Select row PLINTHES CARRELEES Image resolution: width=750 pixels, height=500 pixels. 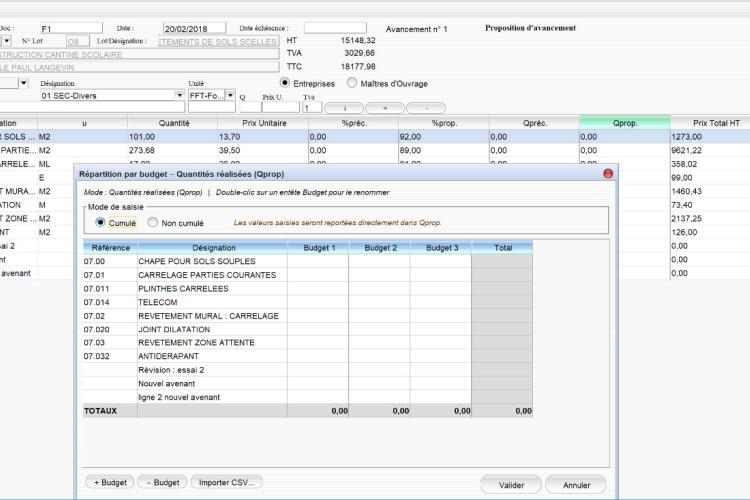pos(308,289)
